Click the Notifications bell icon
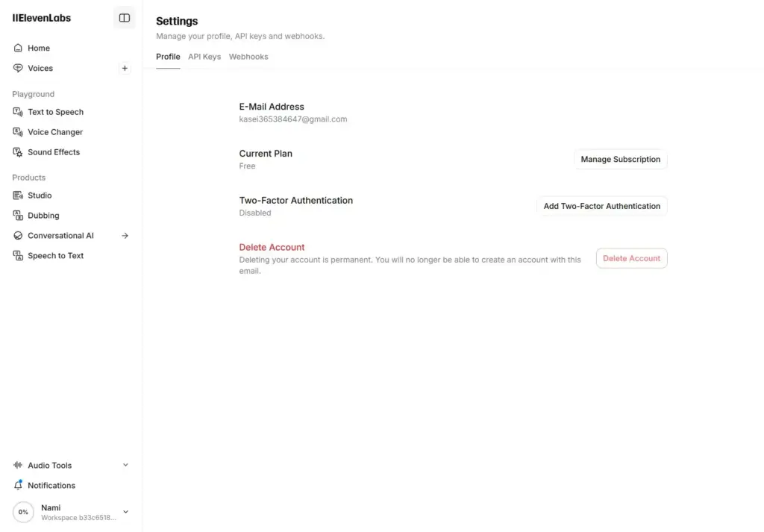This screenshot has height=532, width=764. click(x=18, y=485)
